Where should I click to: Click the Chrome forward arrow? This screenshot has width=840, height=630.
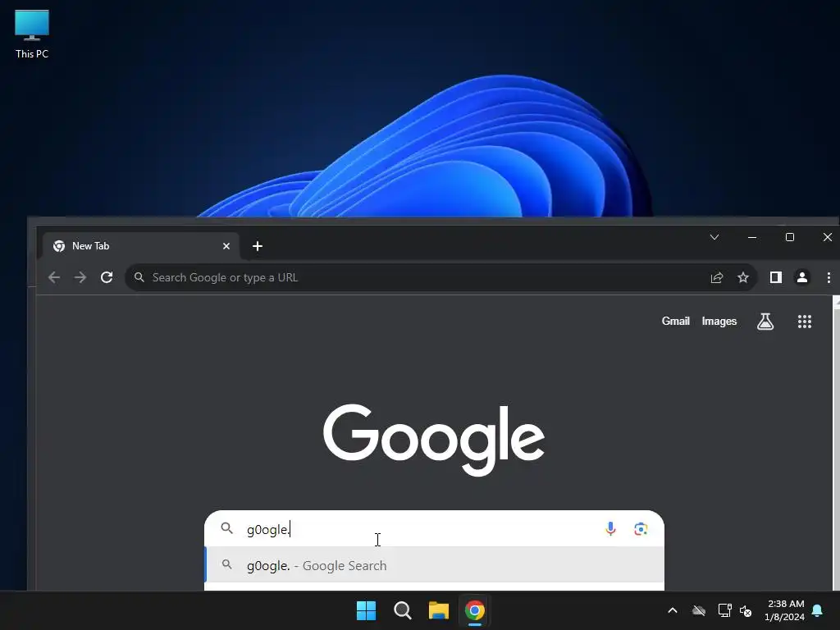click(80, 277)
